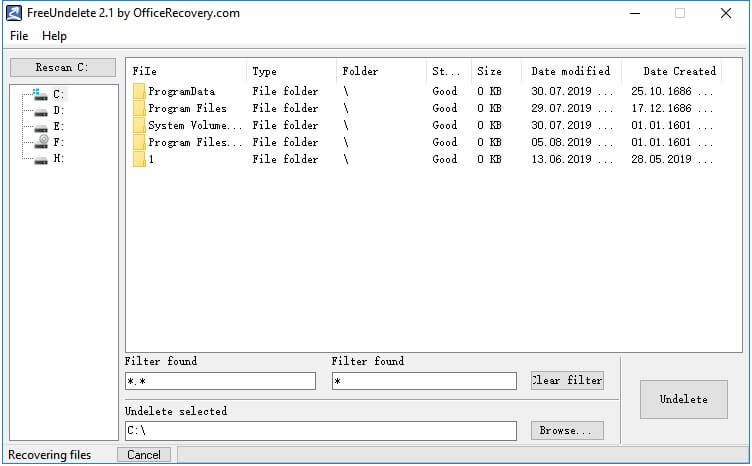
Task: Select the row named 1
Action: [x=152, y=160]
